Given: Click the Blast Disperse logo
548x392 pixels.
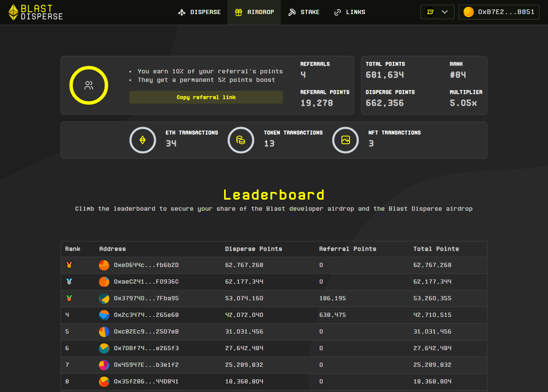Looking at the screenshot, I should coord(35,12).
